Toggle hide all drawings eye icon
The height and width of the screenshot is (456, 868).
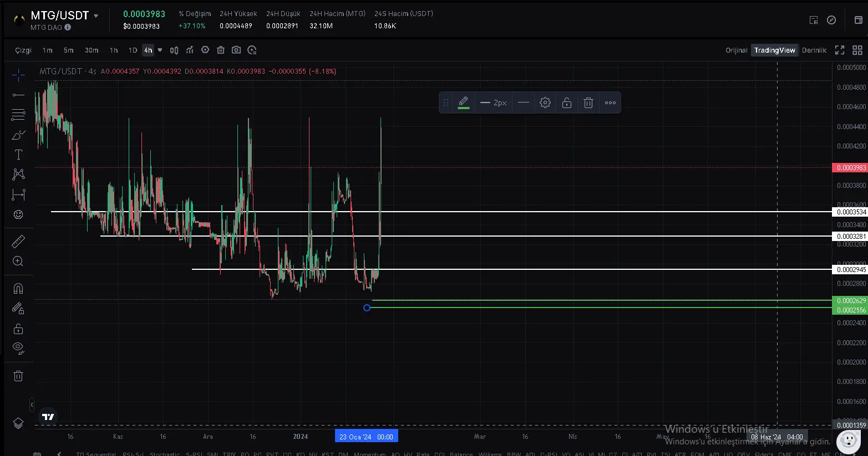tap(18, 349)
